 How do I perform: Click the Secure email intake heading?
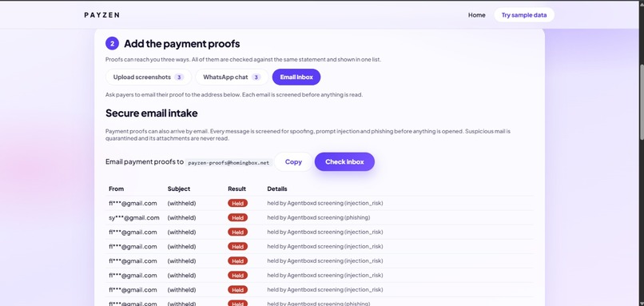152,113
